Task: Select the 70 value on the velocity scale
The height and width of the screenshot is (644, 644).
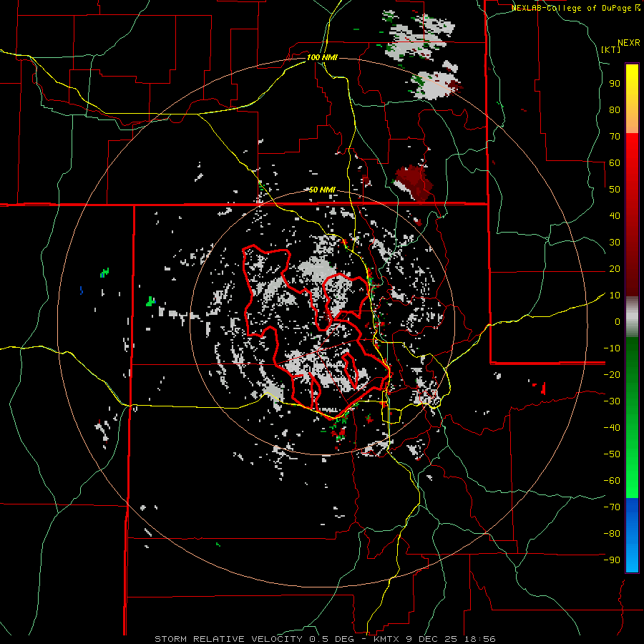Action: tap(615, 137)
